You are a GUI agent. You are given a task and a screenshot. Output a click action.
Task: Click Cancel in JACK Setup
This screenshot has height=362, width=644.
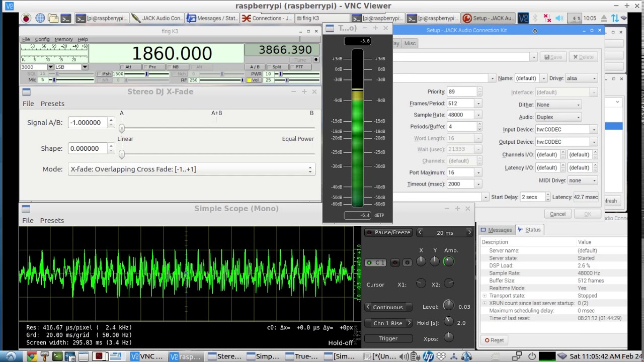557,214
